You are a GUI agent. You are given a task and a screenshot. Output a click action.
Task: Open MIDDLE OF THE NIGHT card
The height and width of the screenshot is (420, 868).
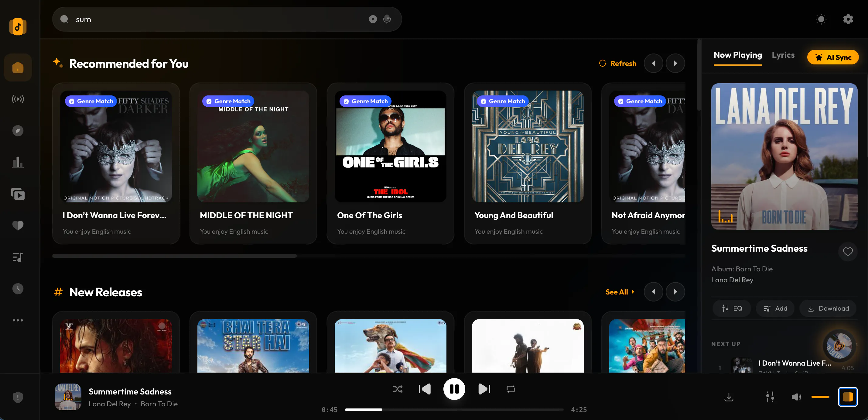253,163
